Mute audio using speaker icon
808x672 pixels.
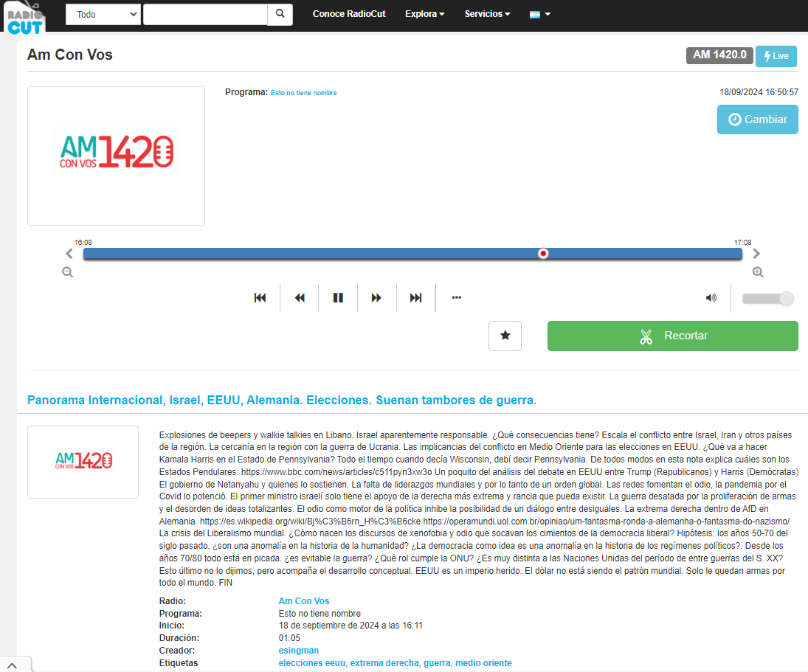coord(711,298)
